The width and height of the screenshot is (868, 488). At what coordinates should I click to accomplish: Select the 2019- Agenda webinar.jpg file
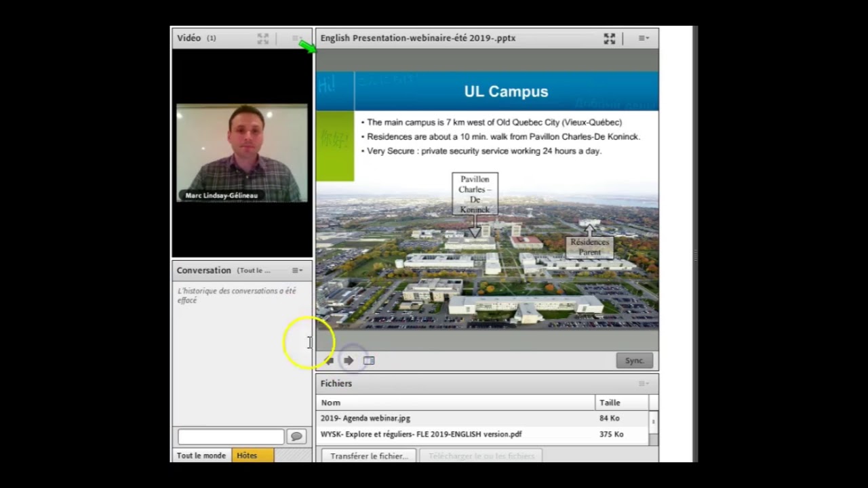(x=482, y=418)
